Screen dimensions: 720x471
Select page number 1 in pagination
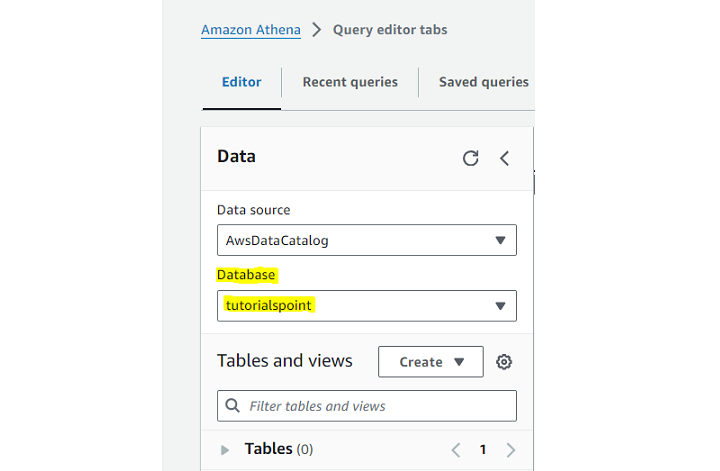483,450
